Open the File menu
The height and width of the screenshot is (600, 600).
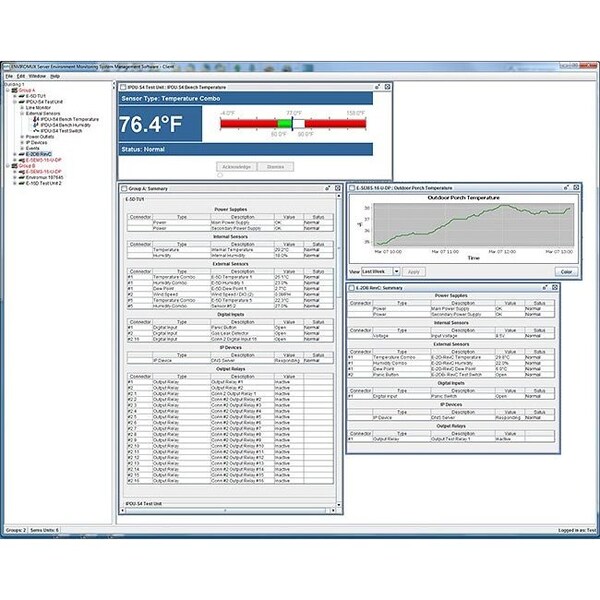pos(8,75)
